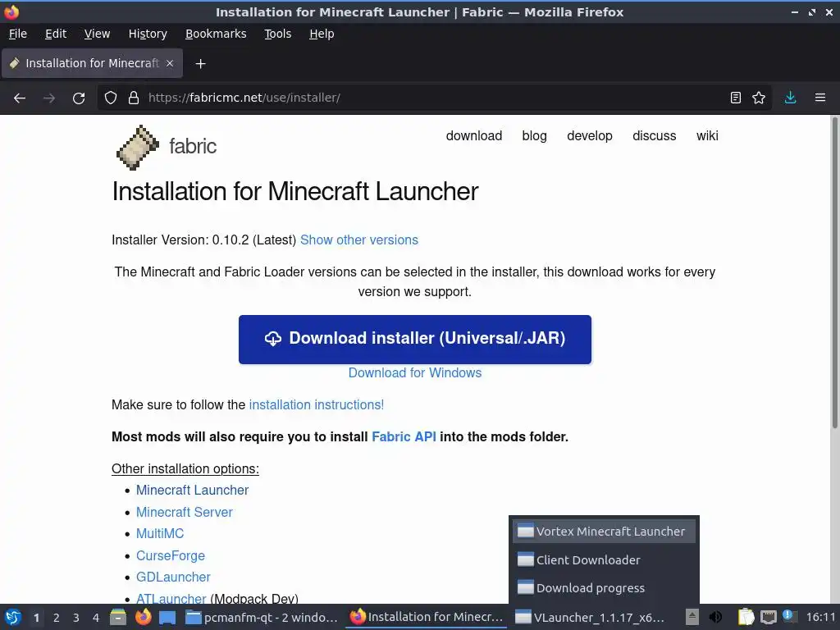
Task: Click Download for Windows link
Action: (x=414, y=373)
